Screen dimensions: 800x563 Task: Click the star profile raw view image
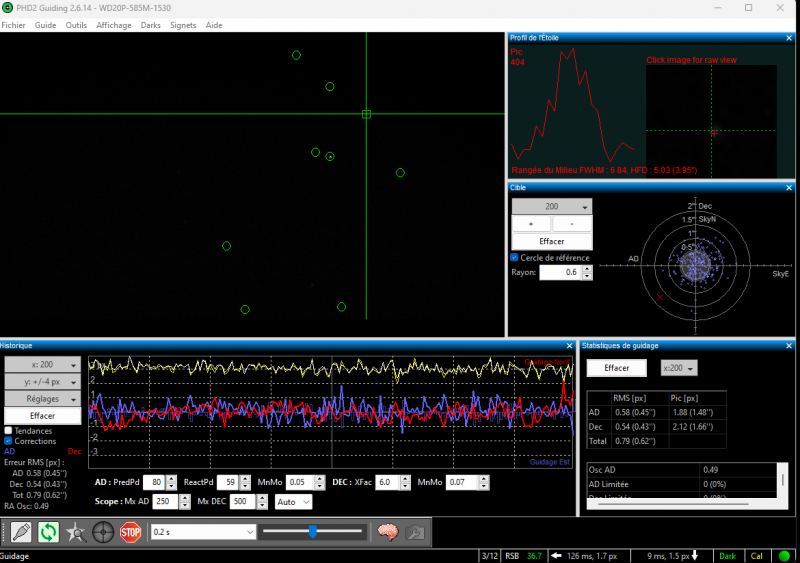(x=711, y=121)
